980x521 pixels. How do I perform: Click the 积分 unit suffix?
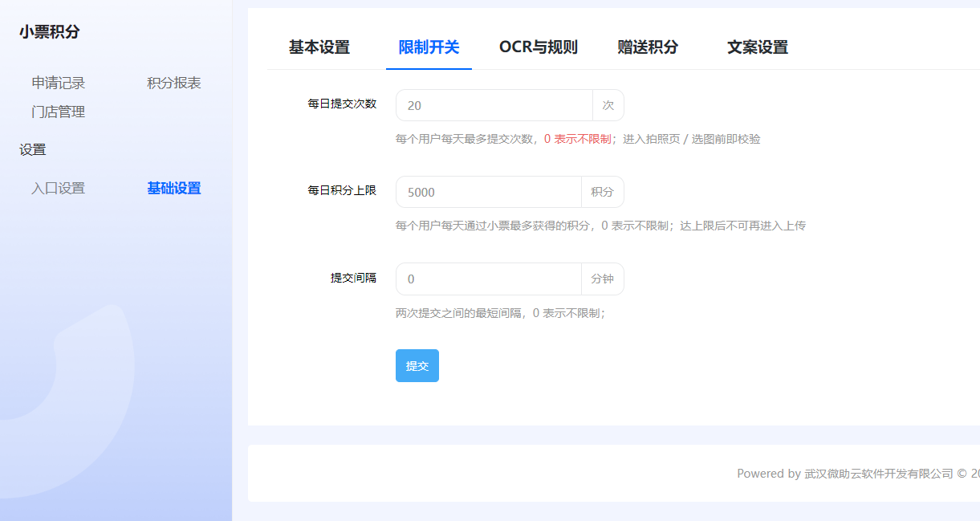click(603, 192)
